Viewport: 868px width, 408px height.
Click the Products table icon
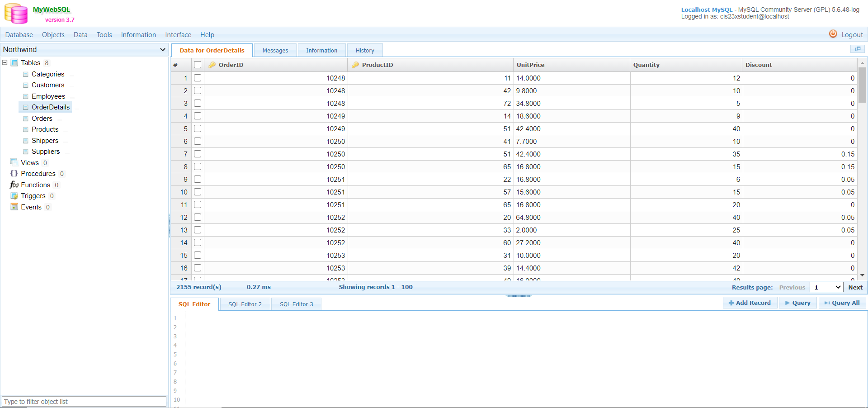click(x=26, y=129)
